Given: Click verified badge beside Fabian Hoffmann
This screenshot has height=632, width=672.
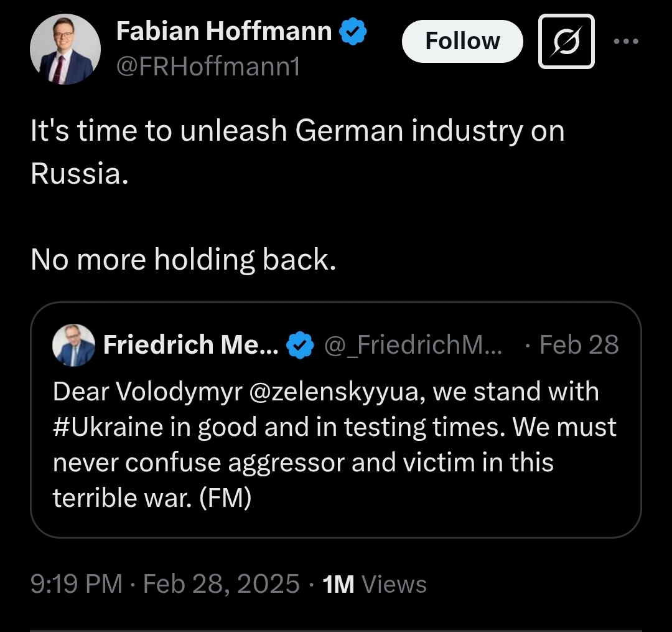Looking at the screenshot, I should pyautogui.click(x=353, y=31).
